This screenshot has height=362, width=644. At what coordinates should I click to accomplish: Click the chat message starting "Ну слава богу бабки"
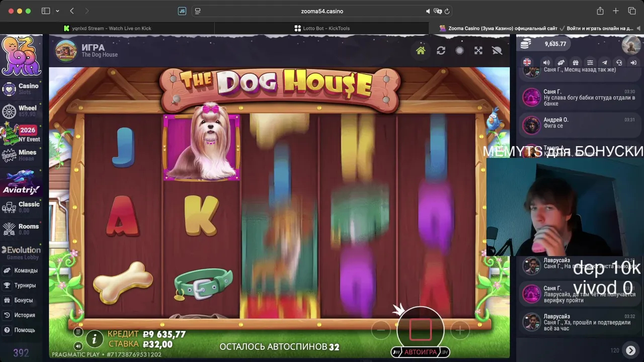point(589,101)
